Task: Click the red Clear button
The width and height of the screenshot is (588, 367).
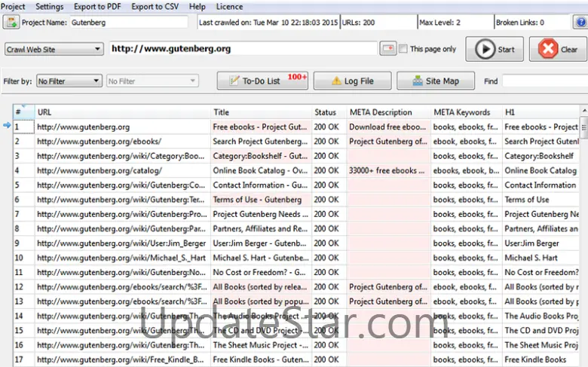Action: (558, 49)
